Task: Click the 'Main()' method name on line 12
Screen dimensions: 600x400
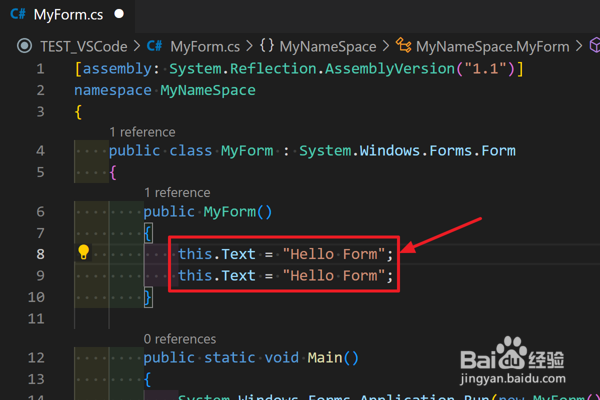Action: point(333,358)
